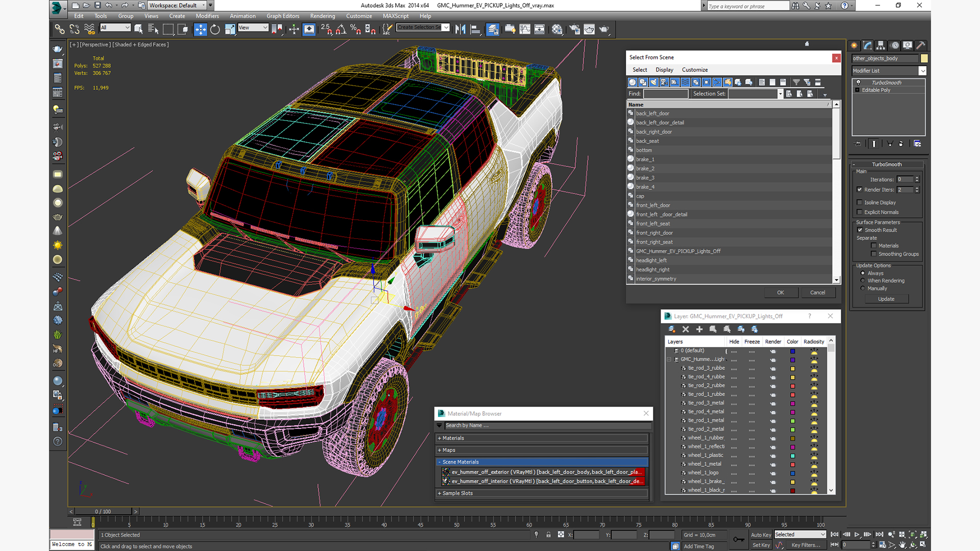The height and width of the screenshot is (551, 980).
Task: Open Display menu in Select From Scene
Action: [664, 70]
